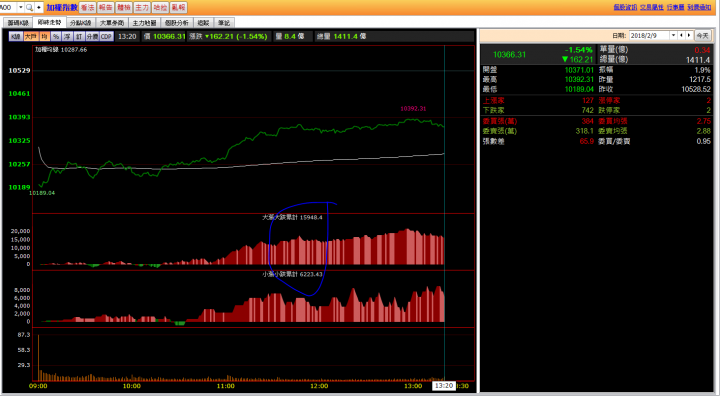The height and width of the screenshot is (396, 720).
Task: Toggle the % chart option
Action: click(56, 36)
